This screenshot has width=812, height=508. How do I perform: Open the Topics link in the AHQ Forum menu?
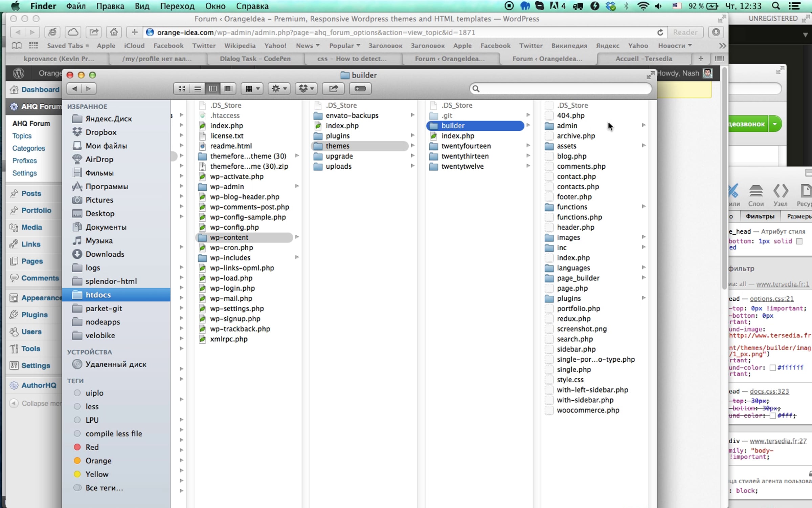pyautogui.click(x=22, y=136)
